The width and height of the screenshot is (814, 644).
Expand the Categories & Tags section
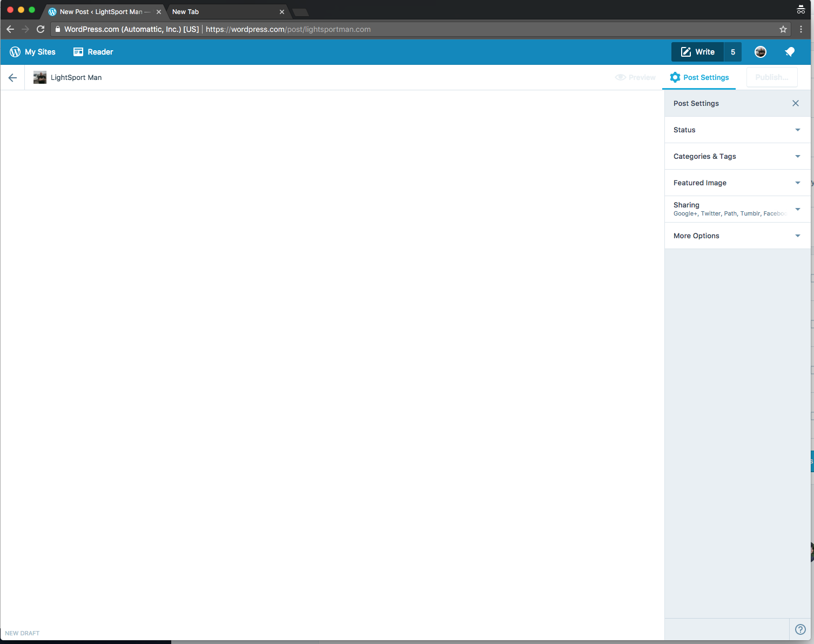pyautogui.click(x=737, y=156)
